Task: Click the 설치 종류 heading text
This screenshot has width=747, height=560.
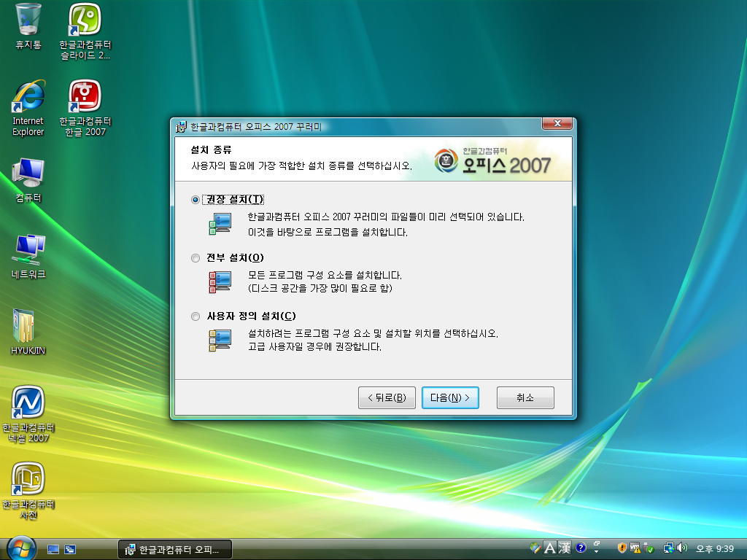Action: (x=211, y=150)
